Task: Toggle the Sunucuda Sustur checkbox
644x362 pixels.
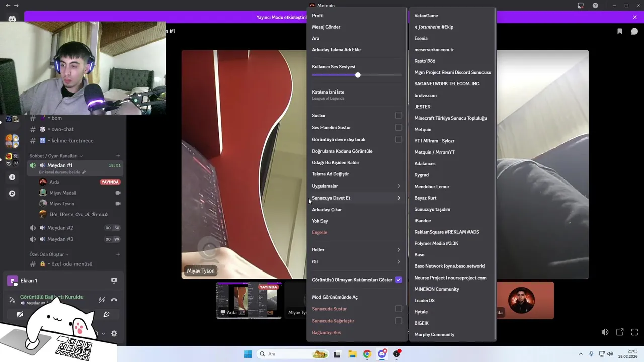Action: 398,309
